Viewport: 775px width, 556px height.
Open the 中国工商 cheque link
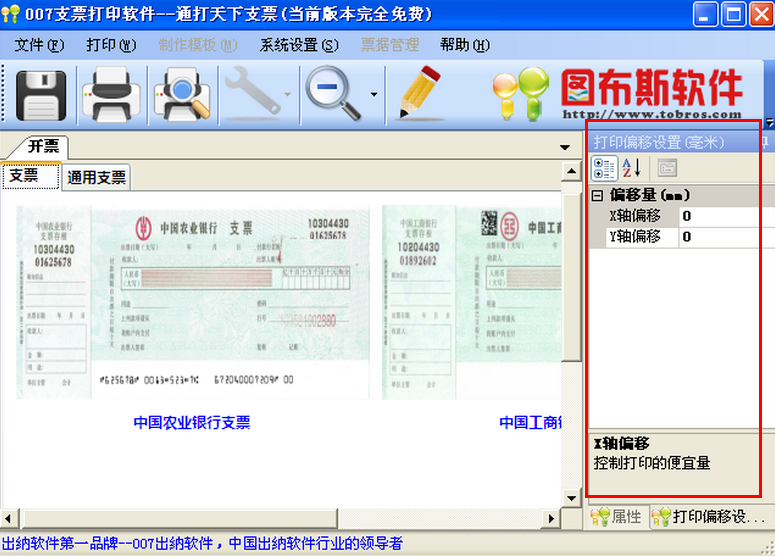coord(531,423)
